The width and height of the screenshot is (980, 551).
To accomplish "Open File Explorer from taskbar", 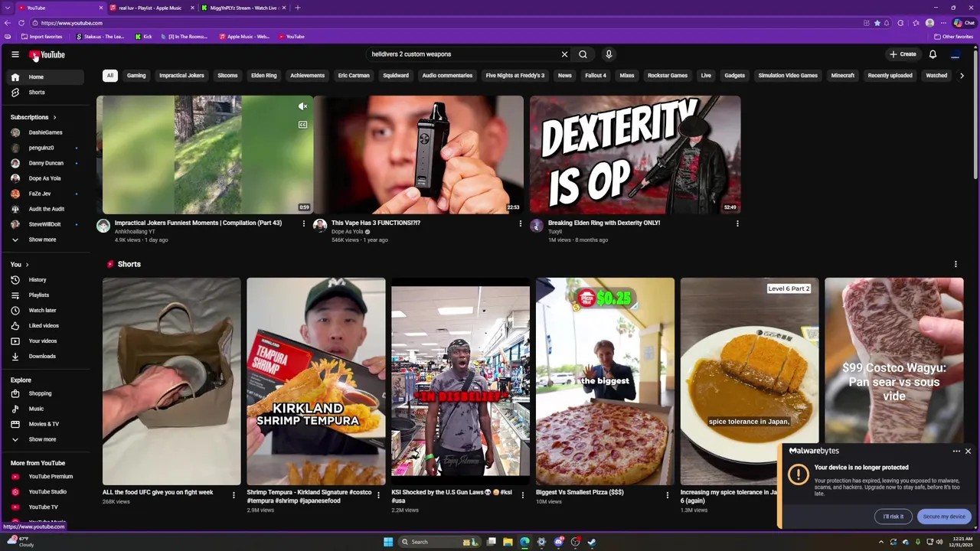I will tap(508, 542).
